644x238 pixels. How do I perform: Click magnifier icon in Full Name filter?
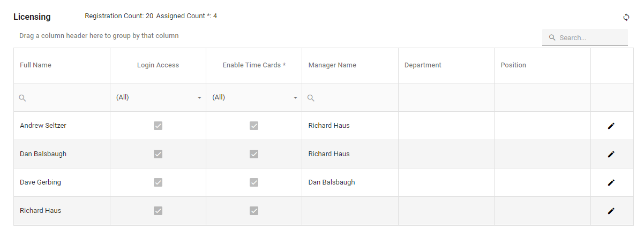pos(23,98)
